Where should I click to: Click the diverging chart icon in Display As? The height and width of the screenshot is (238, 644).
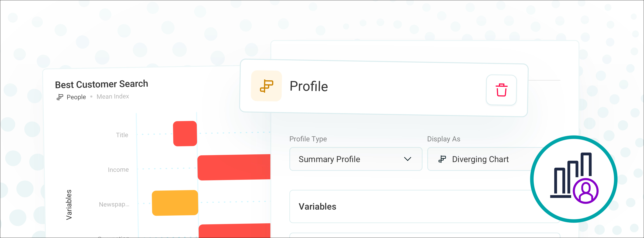442,159
